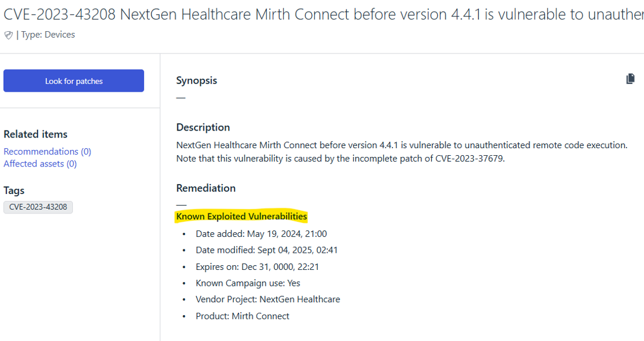Click the Date added: May 19, 2024 entry
Viewport: 644px width, 341px height.
pyautogui.click(x=261, y=233)
